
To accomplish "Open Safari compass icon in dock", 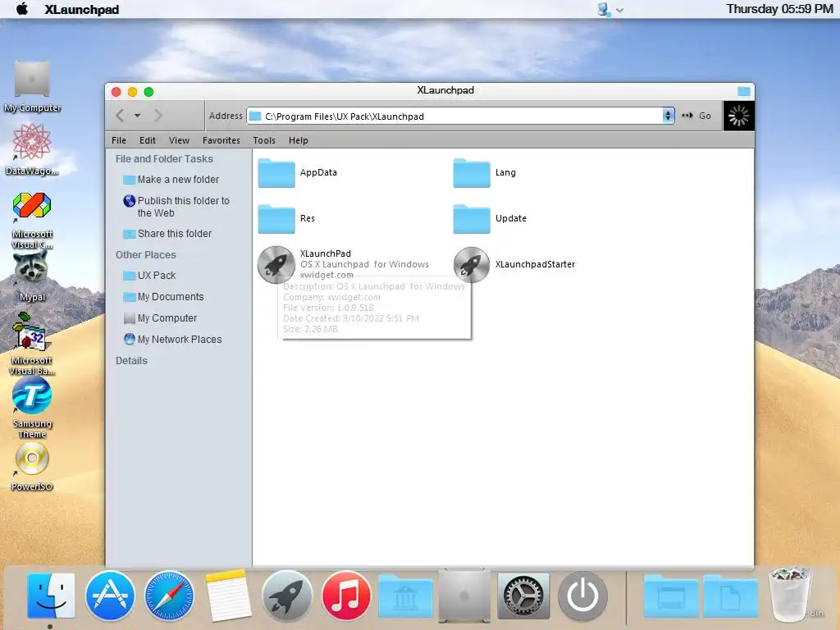I will pyautogui.click(x=169, y=596).
